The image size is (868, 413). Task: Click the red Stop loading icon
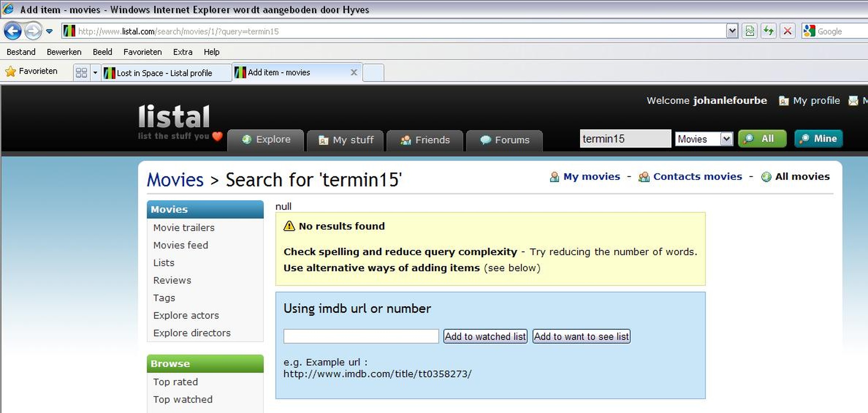(x=788, y=31)
